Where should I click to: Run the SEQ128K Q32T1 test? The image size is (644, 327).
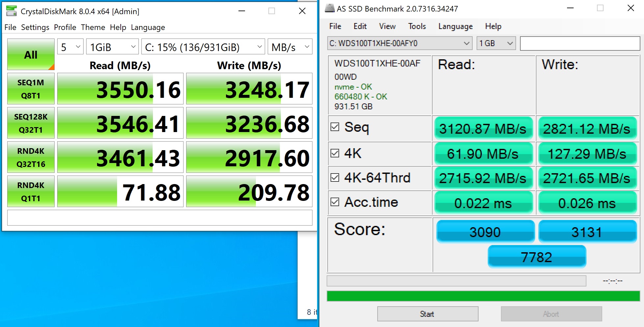31,123
